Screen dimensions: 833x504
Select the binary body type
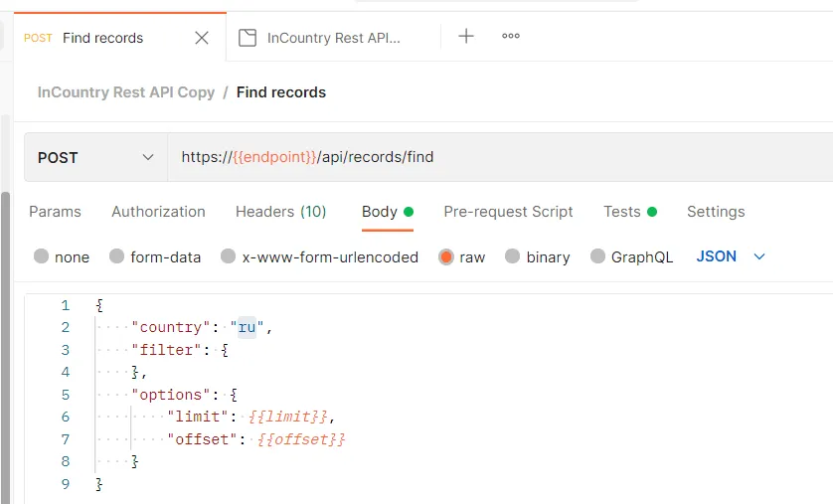pos(513,256)
